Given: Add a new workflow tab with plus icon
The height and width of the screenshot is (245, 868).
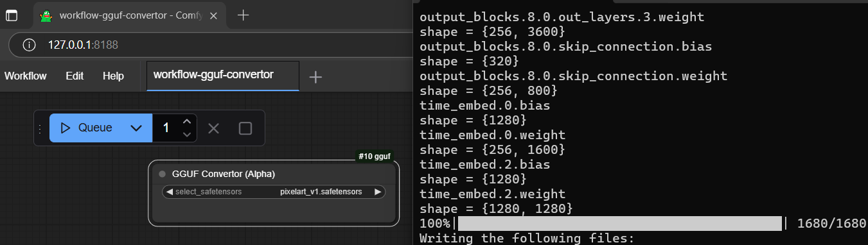Looking at the screenshot, I should coord(315,77).
